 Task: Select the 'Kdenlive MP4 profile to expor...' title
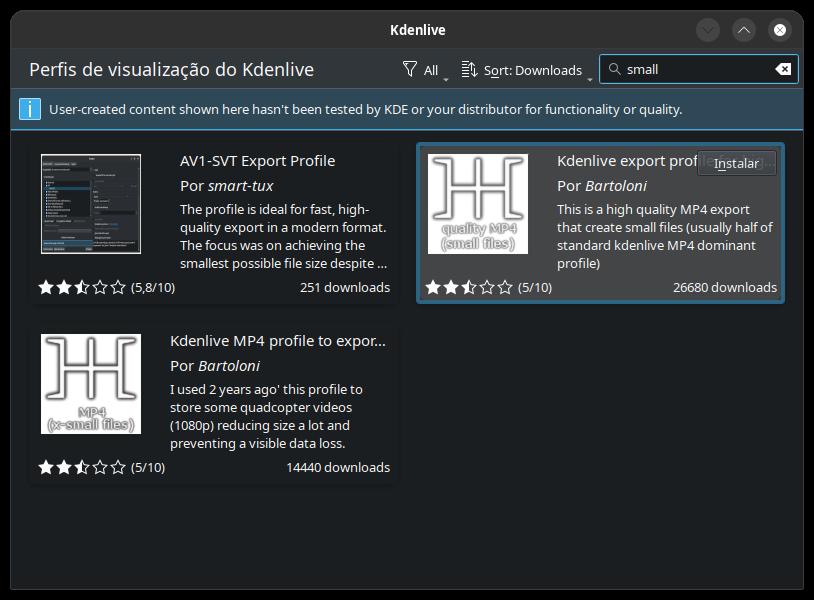[278, 341]
